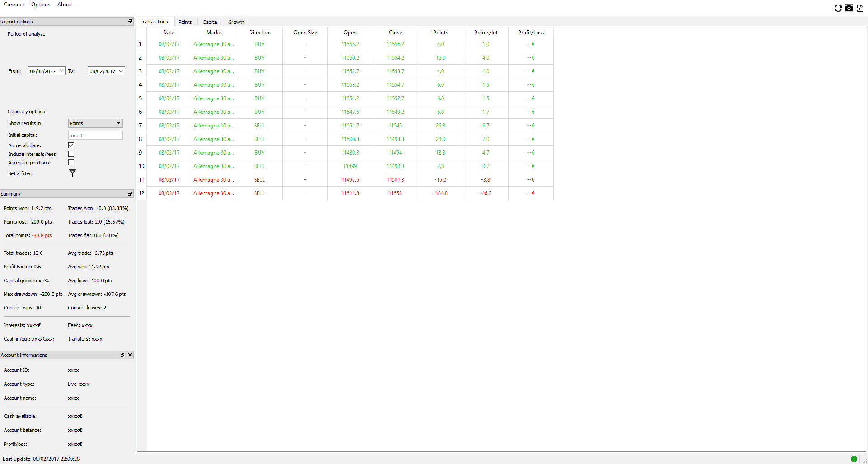Click the Profit Factor: 0.6 summary entry
868x464 pixels.
point(22,267)
